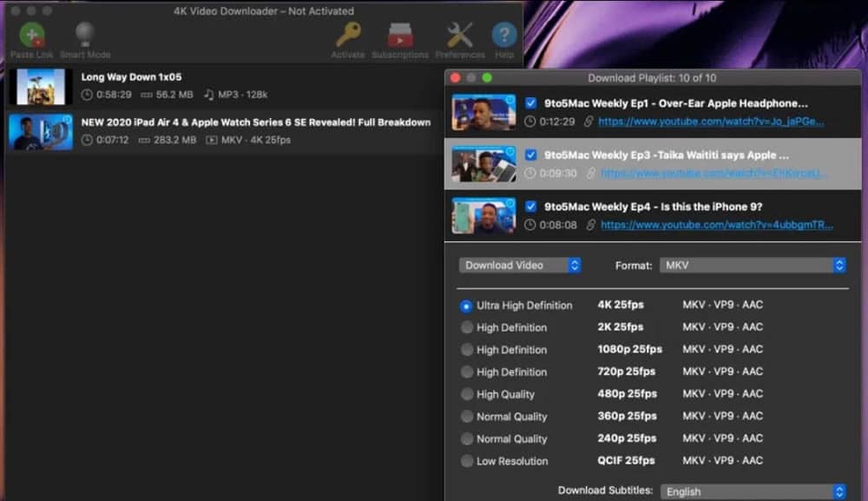
Task: Select NEW 2020 iPad Air 4 download title
Action: tap(256, 122)
